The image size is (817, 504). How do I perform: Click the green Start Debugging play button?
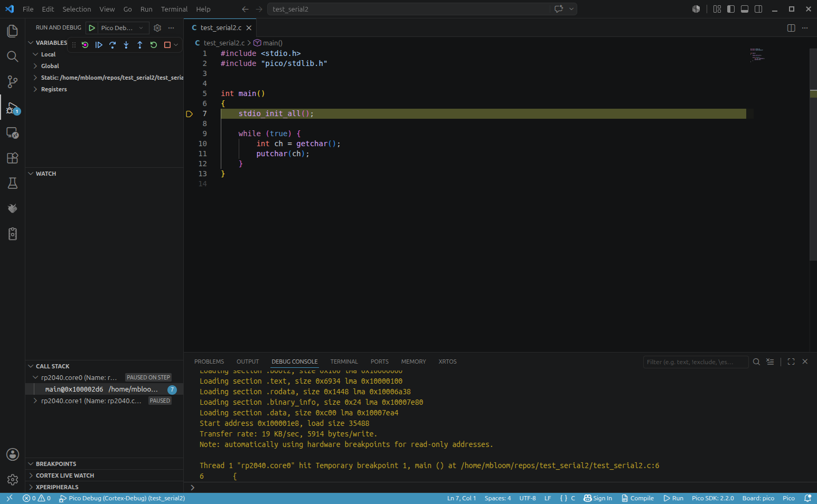tap(92, 28)
